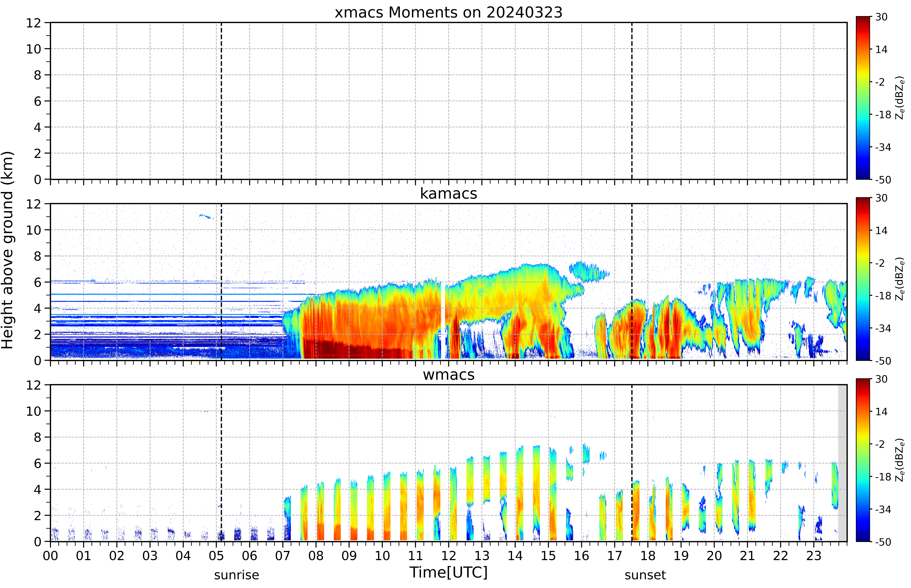Viewport: 911px width, 588px height.
Task: Select the "-50" tick on the kamacs colorbar
Action: tap(883, 361)
